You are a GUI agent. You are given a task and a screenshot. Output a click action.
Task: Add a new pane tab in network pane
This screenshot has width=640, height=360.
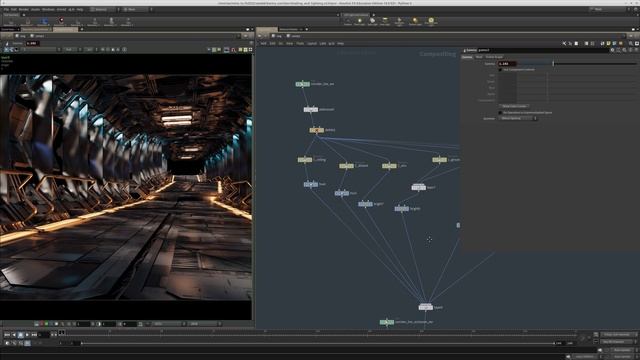[307, 29]
